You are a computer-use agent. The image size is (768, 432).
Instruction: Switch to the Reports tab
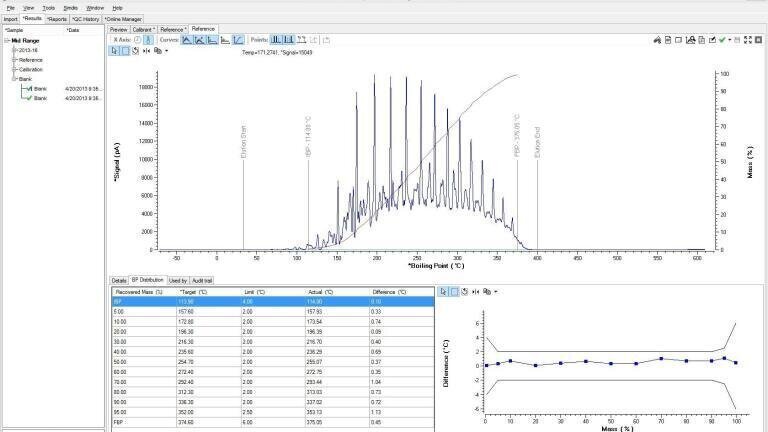[57, 19]
